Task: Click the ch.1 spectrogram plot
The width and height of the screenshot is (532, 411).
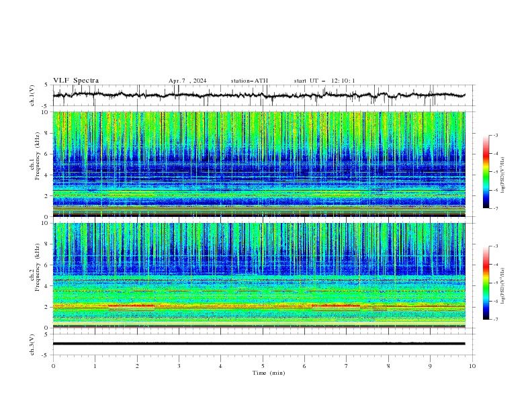Action: [259, 164]
